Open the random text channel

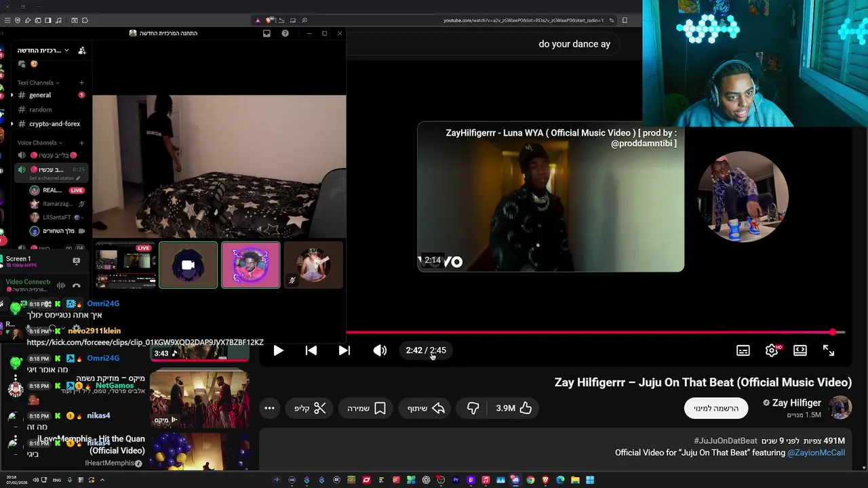point(41,109)
